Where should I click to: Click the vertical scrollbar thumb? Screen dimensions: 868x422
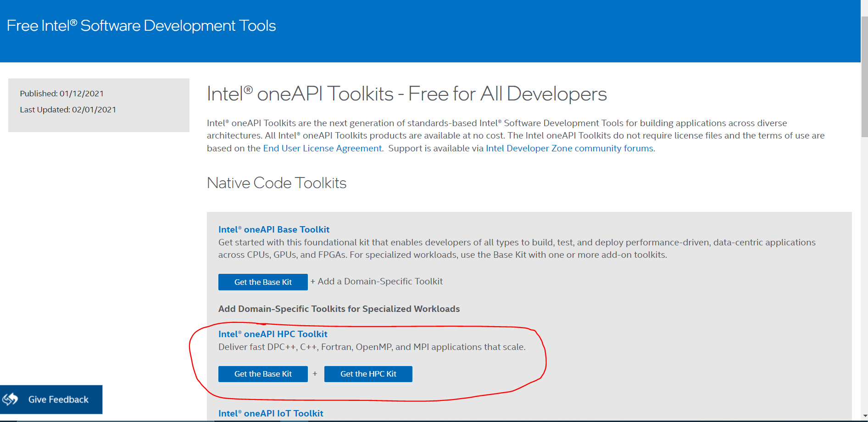(864, 77)
